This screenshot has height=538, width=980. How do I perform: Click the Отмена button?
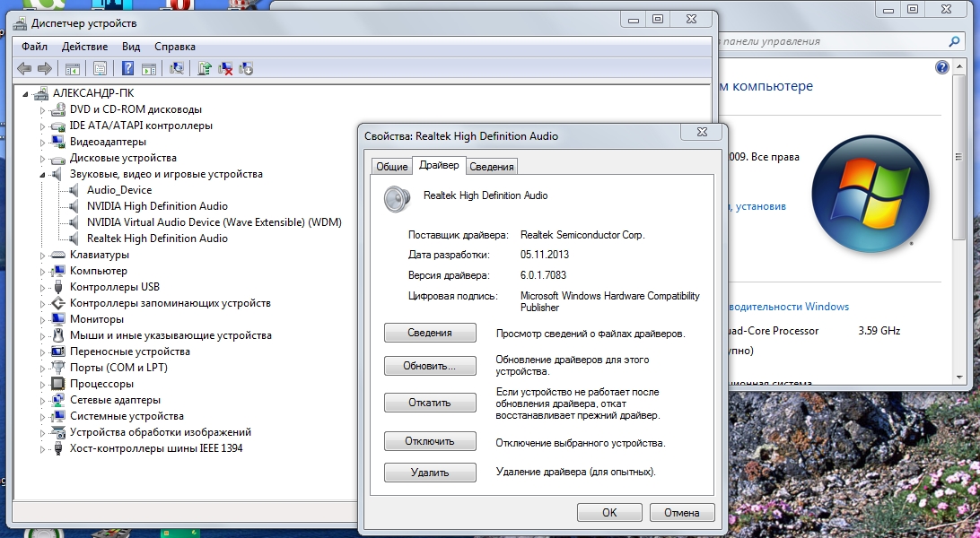coord(682,512)
